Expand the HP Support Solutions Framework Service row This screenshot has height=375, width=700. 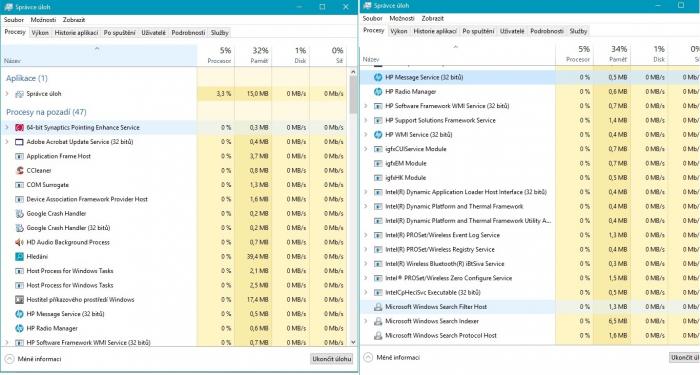pyautogui.click(x=366, y=121)
